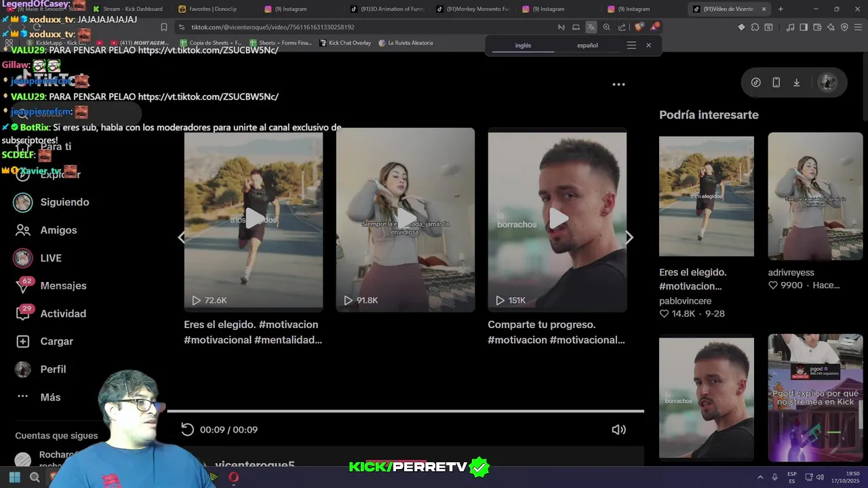
Task: Like the 9900 hearts adrivreyess video
Action: (772, 285)
